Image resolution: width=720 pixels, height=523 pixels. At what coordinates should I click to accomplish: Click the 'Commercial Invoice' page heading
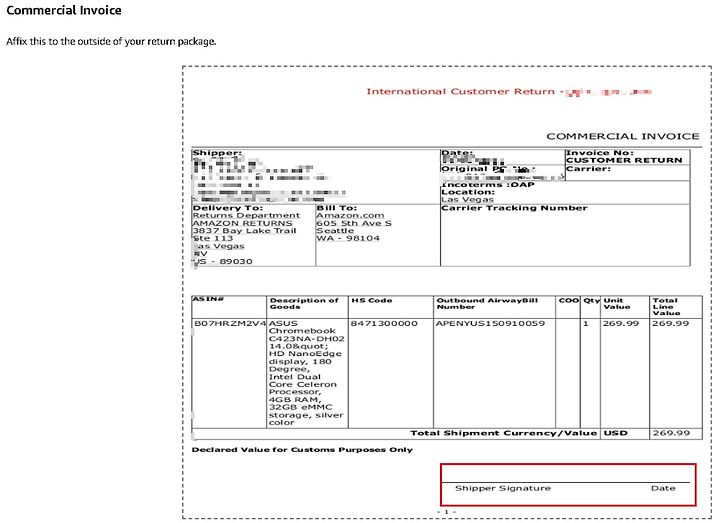coord(64,11)
